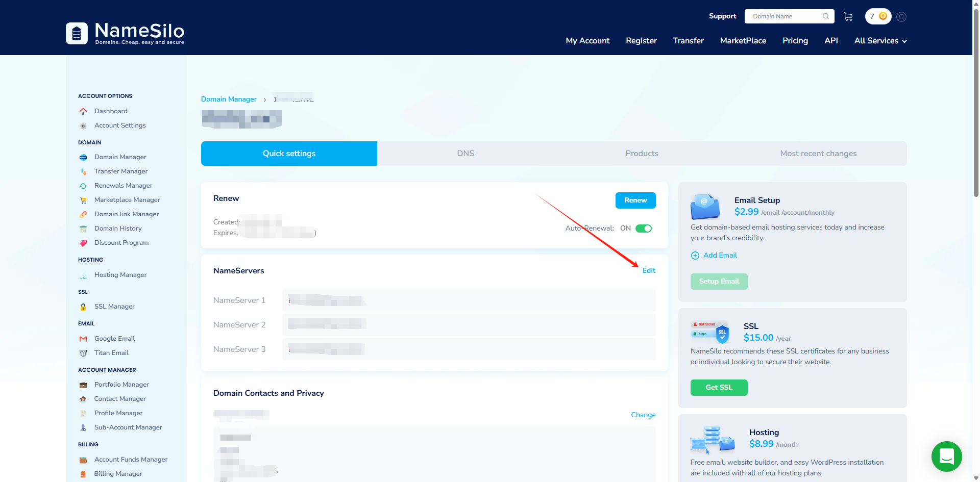Viewport: 980px width, 482px height.
Task: Click Edit link for NameServers
Action: pos(648,271)
